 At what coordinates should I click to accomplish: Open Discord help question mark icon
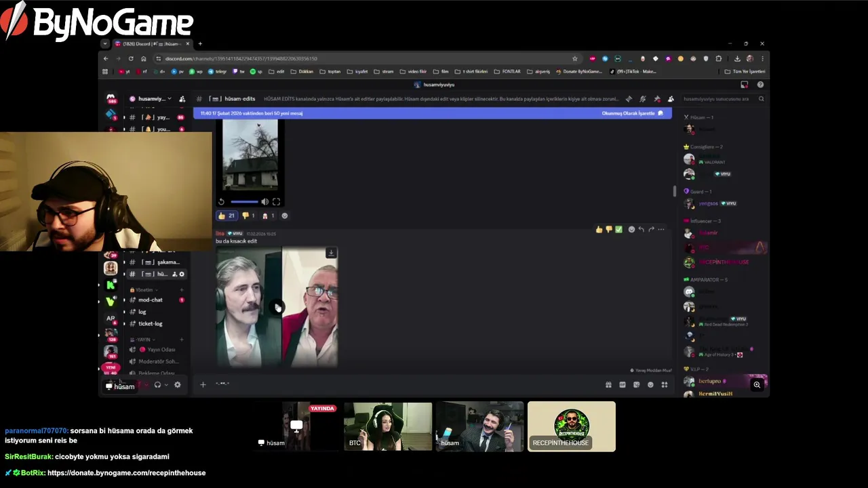760,85
